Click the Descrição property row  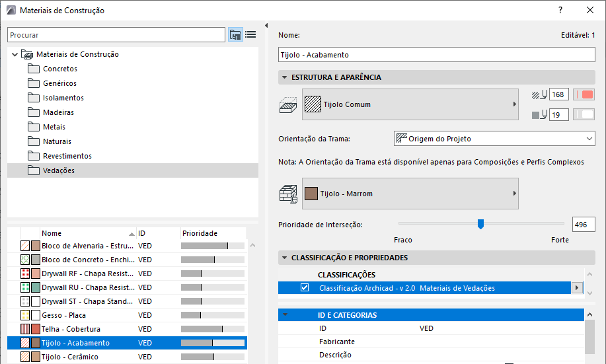[x=431, y=355]
